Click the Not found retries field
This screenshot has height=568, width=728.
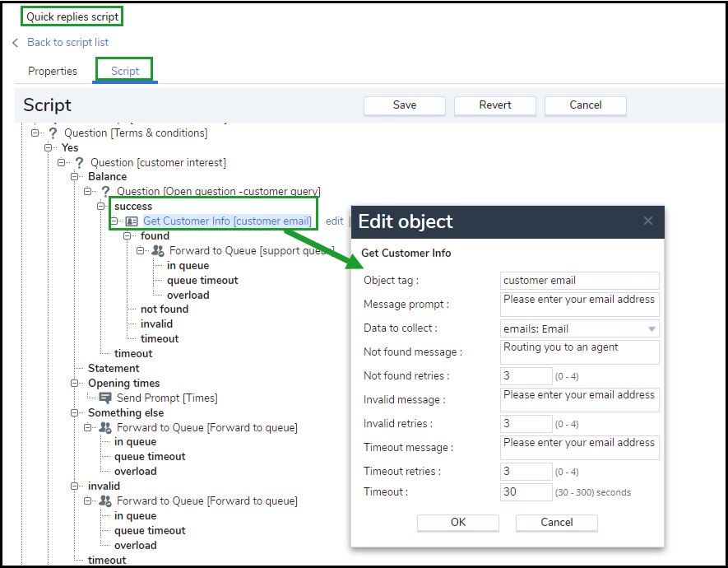pyautogui.click(x=526, y=375)
